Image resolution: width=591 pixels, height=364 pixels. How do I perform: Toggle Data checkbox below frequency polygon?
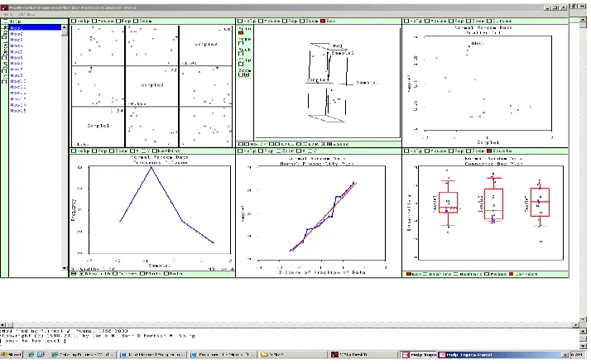tap(166, 274)
